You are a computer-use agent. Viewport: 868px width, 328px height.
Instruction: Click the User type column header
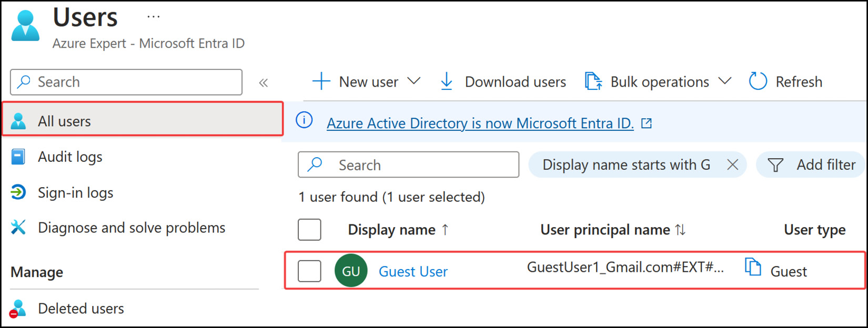(814, 230)
